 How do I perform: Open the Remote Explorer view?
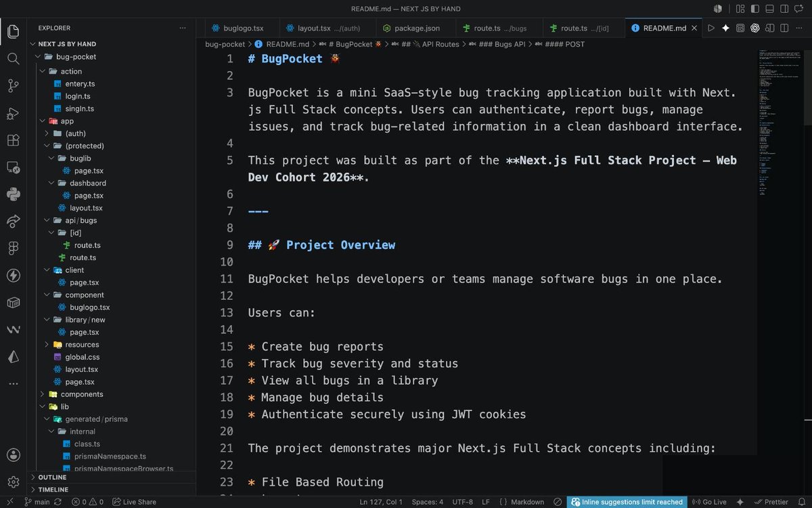(13, 167)
